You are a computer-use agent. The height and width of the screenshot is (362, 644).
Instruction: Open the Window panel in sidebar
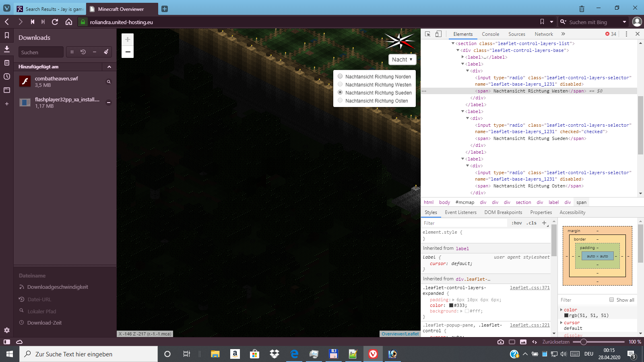tap(7, 90)
